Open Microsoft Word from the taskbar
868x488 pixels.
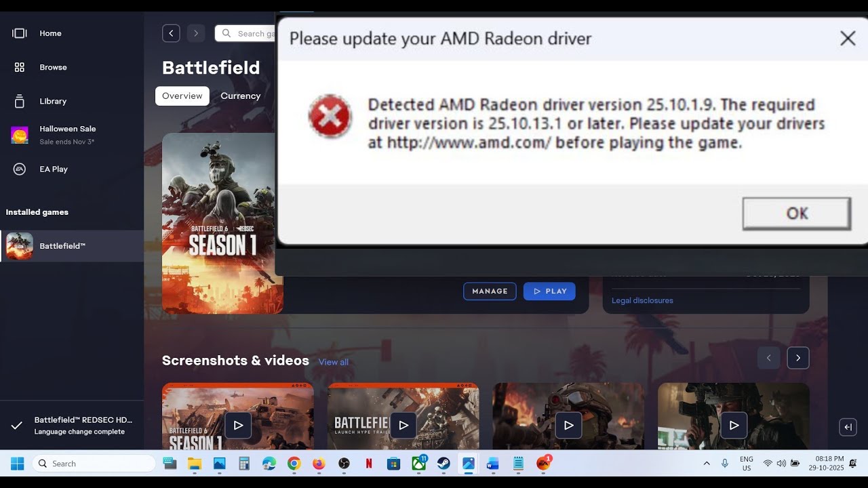click(493, 464)
